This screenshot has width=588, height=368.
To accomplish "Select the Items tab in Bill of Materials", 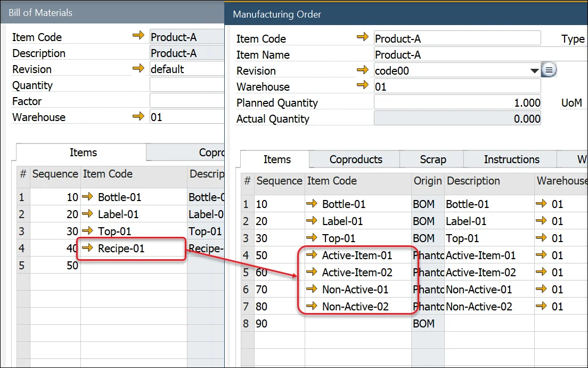I will point(83,153).
